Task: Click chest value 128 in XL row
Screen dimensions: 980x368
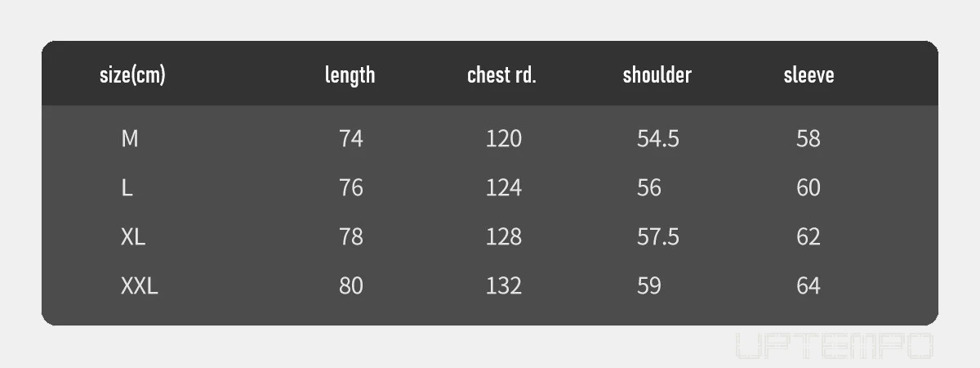Action: tap(504, 237)
